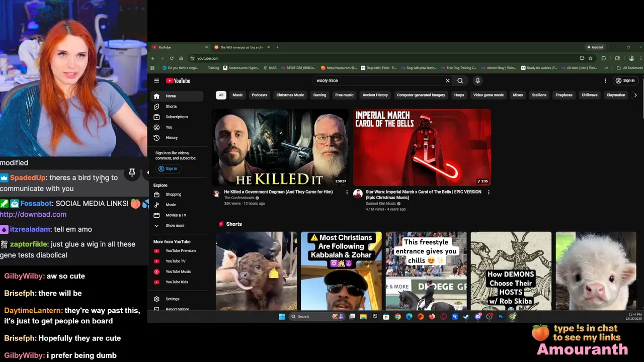Click the magnifier search button
Screen dimensions: 644x362
(x=460, y=80)
